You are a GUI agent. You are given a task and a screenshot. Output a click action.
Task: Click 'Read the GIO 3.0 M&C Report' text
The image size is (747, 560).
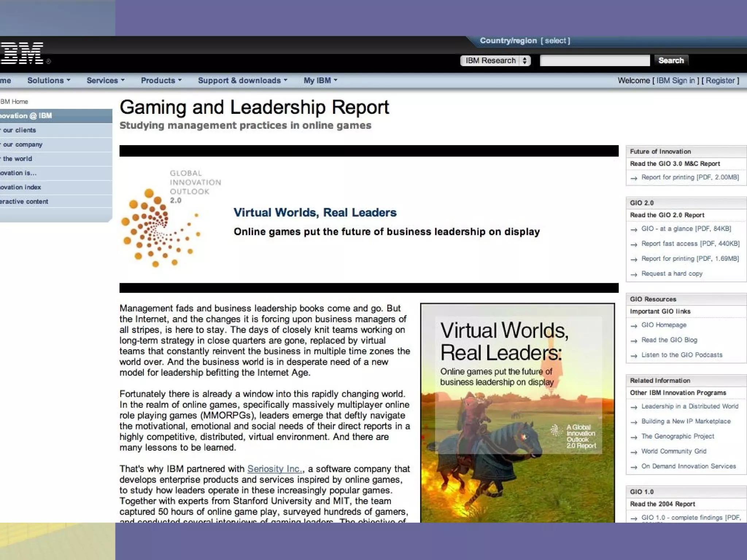(x=675, y=164)
